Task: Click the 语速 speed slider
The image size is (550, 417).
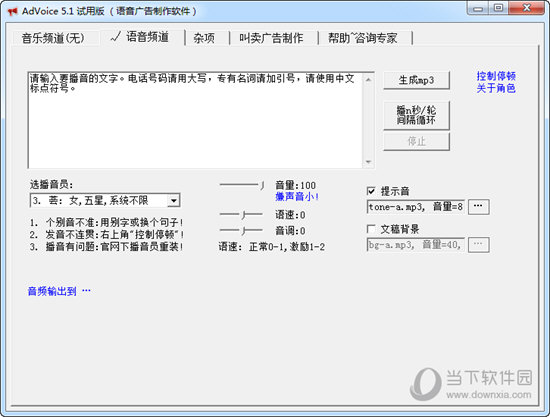Action: pyautogui.click(x=241, y=215)
